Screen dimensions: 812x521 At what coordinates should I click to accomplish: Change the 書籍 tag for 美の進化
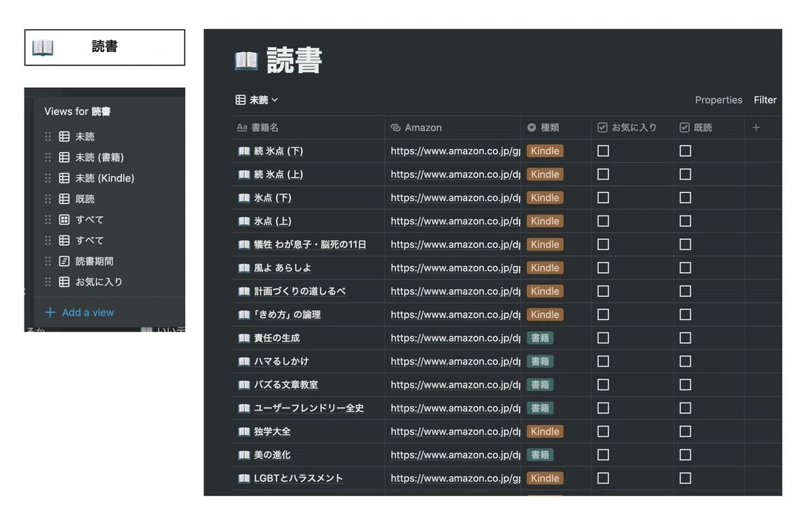click(x=540, y=455)
